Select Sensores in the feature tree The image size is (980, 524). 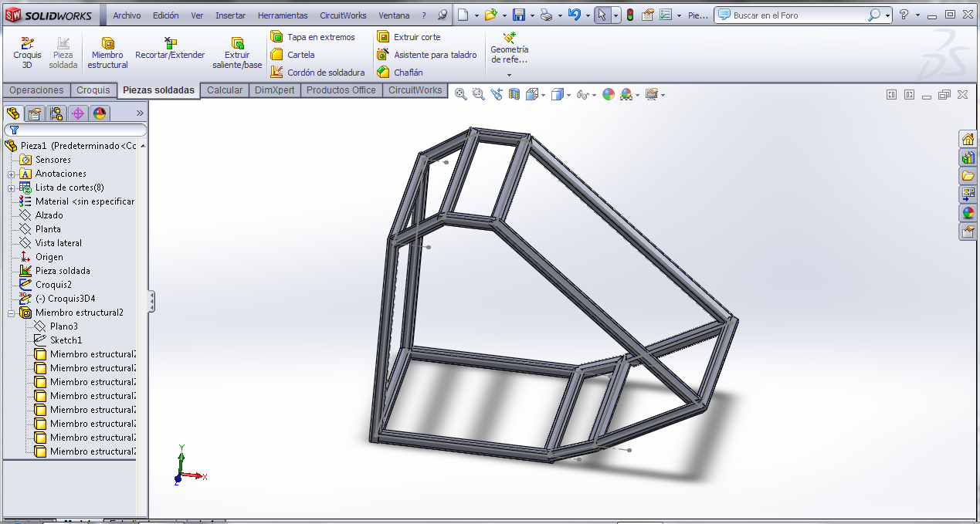coord(53,160)
